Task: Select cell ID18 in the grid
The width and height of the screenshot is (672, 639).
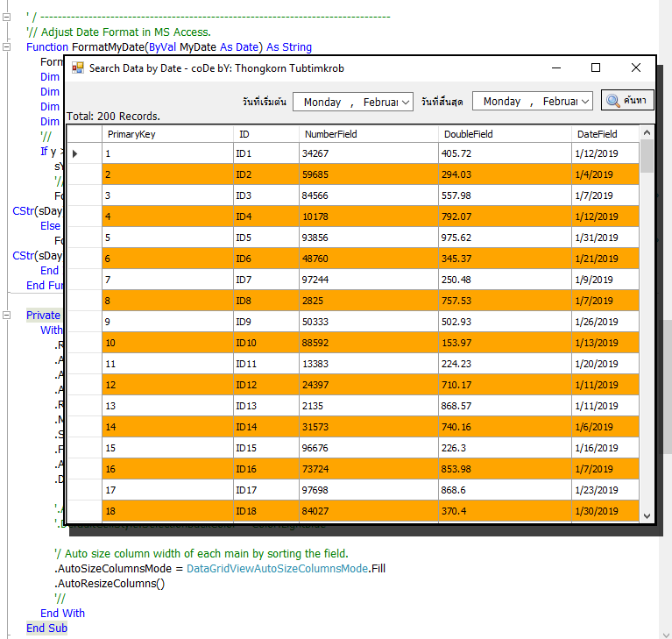Action: click(266, 510)
